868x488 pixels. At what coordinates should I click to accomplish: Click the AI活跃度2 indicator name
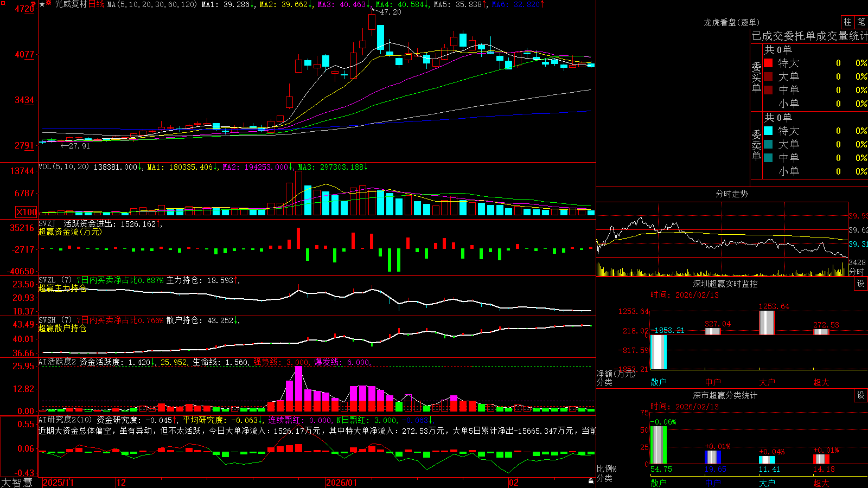(x=57, y=362)
